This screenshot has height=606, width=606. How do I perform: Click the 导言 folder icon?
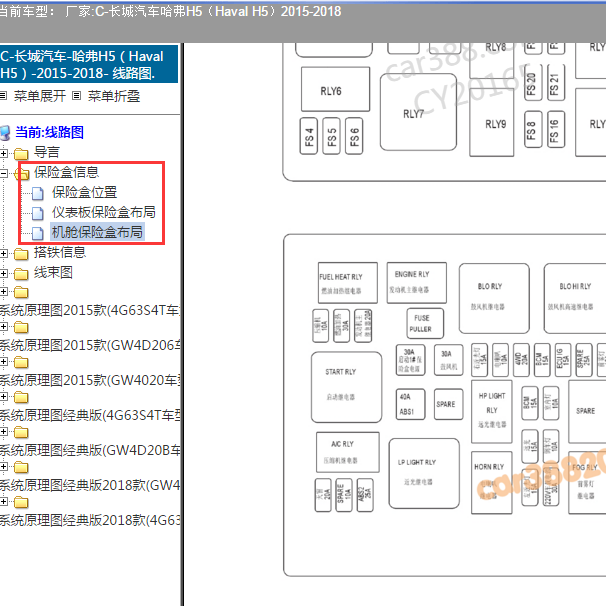pos(21,154)
